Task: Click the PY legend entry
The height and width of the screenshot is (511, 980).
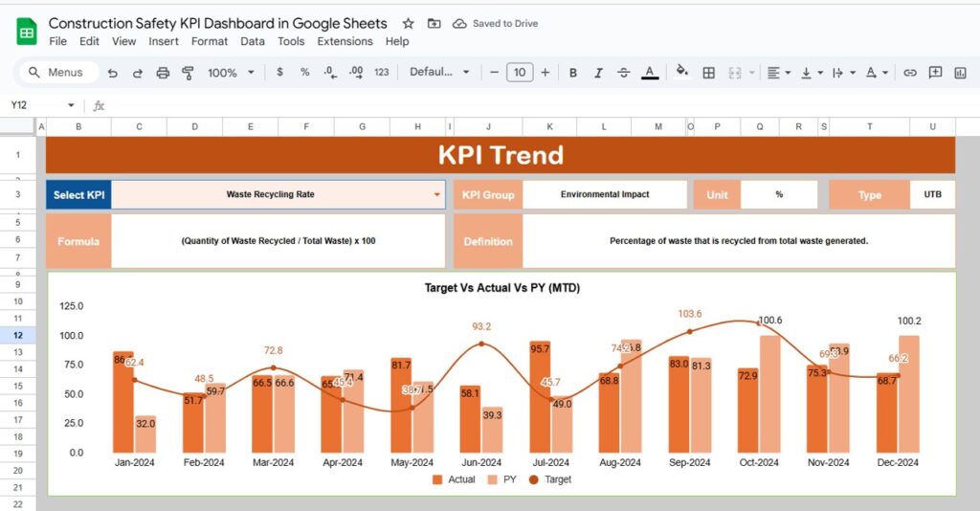Action: click(501, 479)
